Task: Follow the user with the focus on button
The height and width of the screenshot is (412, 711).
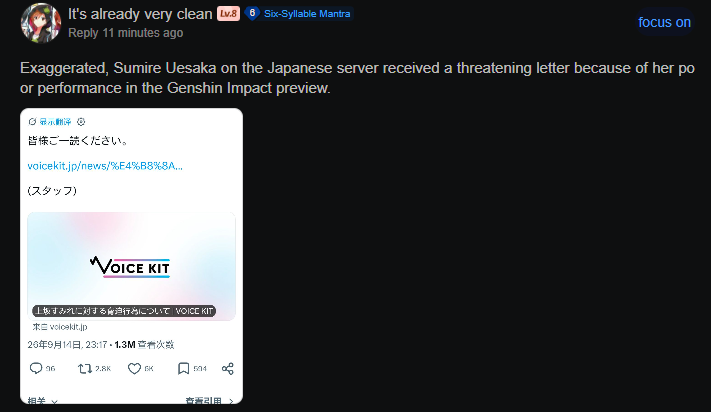Action: pos(664,22)
